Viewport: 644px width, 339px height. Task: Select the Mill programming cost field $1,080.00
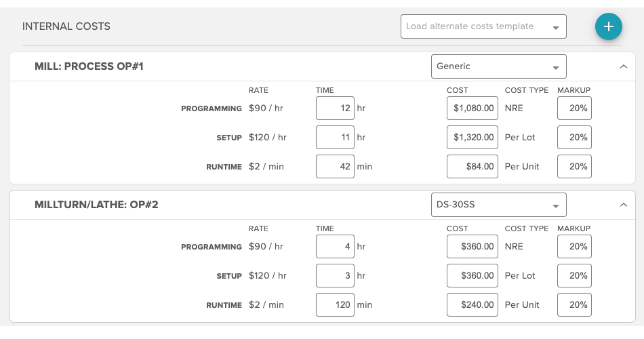pos(472,108)
